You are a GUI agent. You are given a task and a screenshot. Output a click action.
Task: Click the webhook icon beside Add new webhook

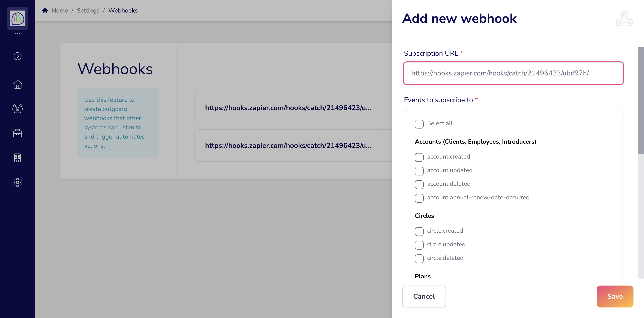tap(624, 18)
